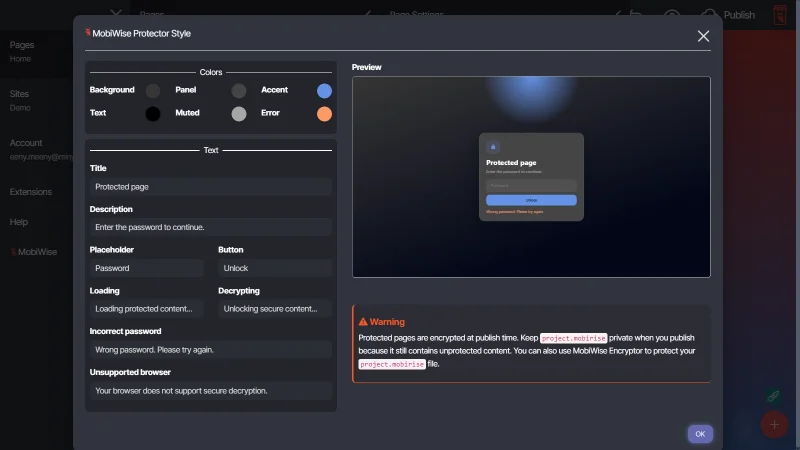Edit the Decrypting text field
This screenshot has height=450, width=800.
click(x=275, y=309)
